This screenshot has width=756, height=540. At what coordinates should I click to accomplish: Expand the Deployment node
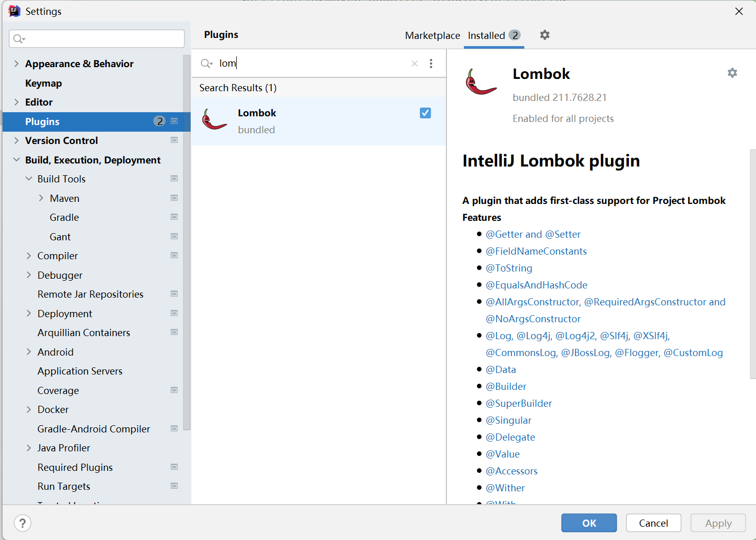(x=29, y=314)
